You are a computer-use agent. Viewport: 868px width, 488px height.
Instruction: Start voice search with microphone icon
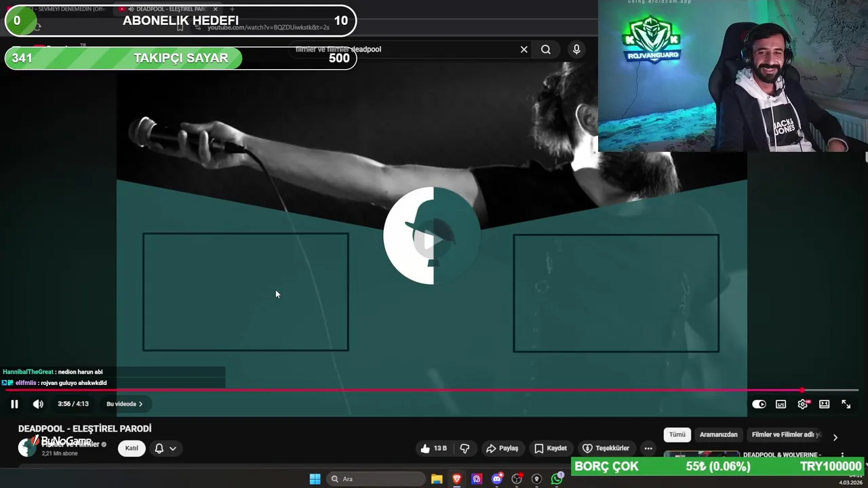576,49
